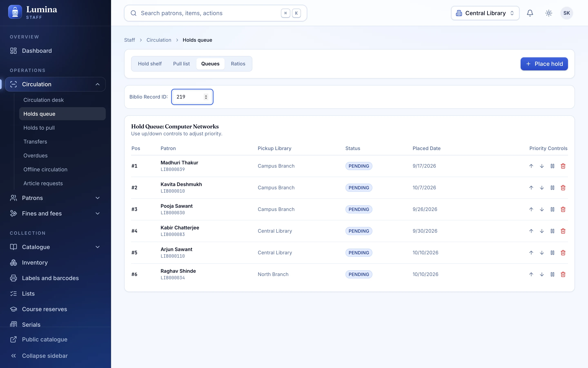Switch to the Hold shelf tab
Viewport: 588px width, 368px height.
(150, 64)
